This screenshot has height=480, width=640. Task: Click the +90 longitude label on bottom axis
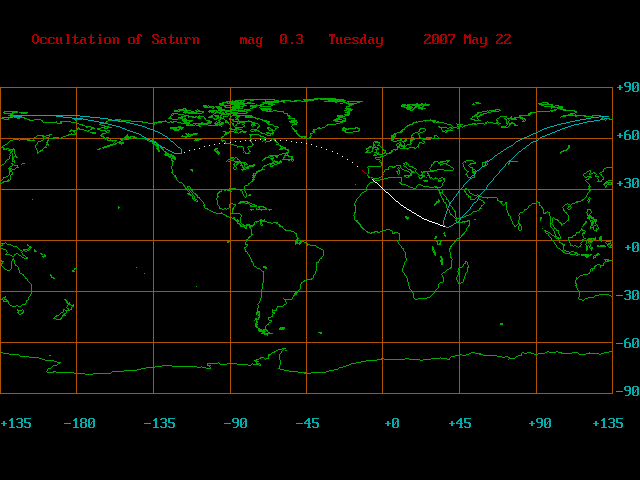pos(540,424)
